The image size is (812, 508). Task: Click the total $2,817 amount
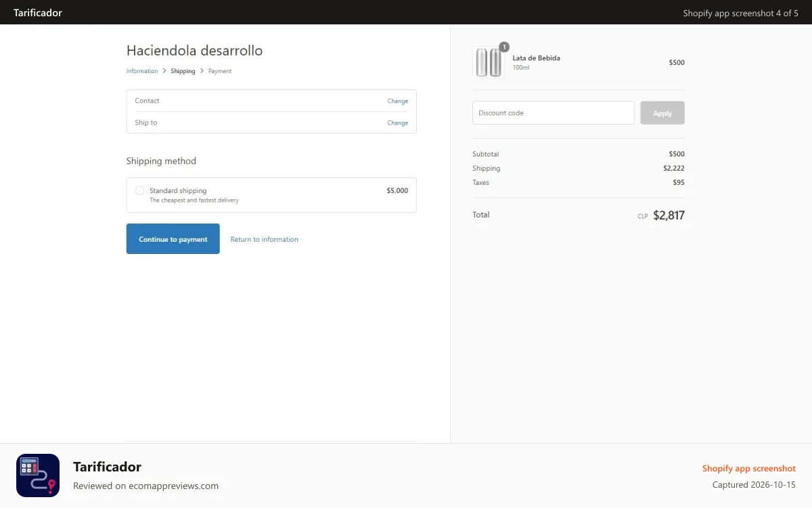click(x=669, y=215)
